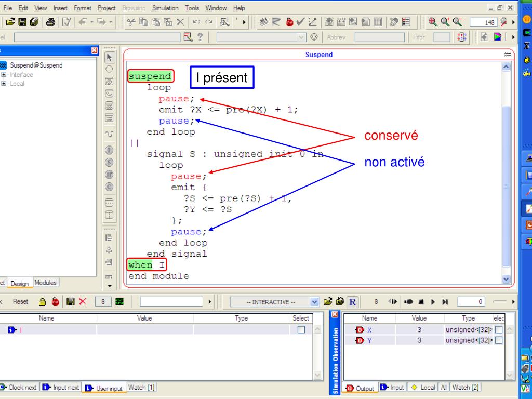The image size is (532, 399).
Task: Click the Reset button
Action: [x=20, y=302]
